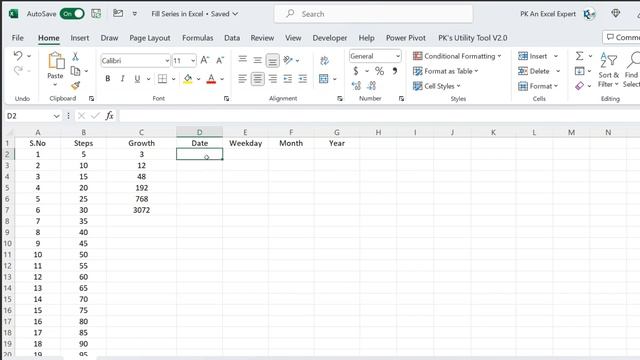Open Sort & Filter menu

608,69
